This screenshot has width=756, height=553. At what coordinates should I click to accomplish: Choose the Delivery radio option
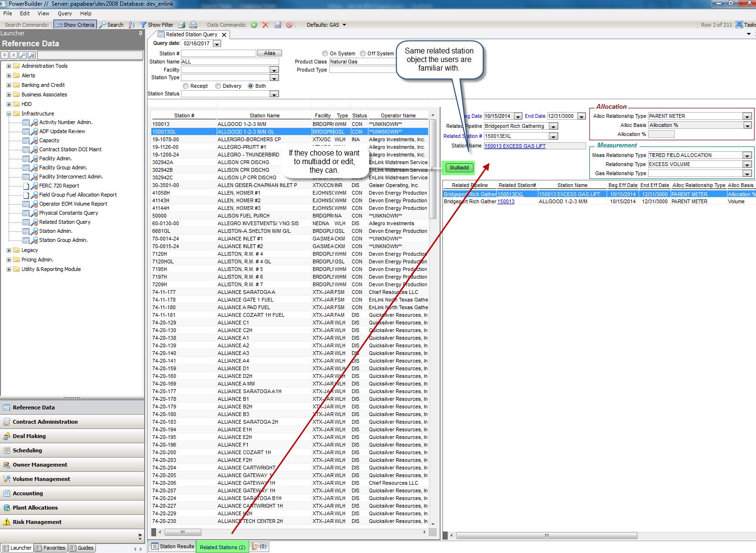(218, 86)
